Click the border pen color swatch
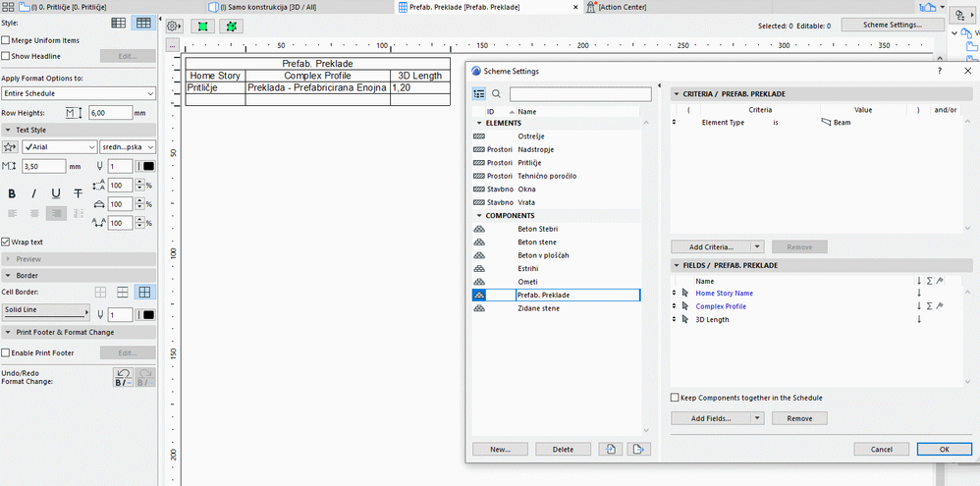The image size is (980, 486). pyautogui.click(x=146, y=315)
